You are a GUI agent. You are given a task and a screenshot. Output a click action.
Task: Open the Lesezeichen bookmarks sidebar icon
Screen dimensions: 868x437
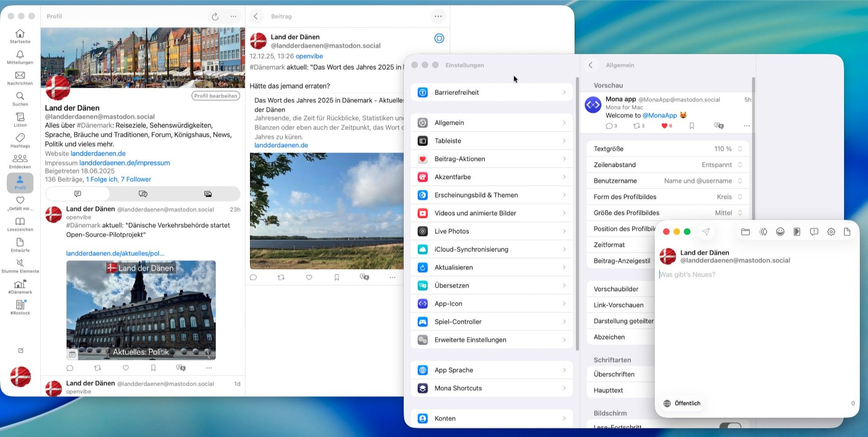tap(20, 221)
